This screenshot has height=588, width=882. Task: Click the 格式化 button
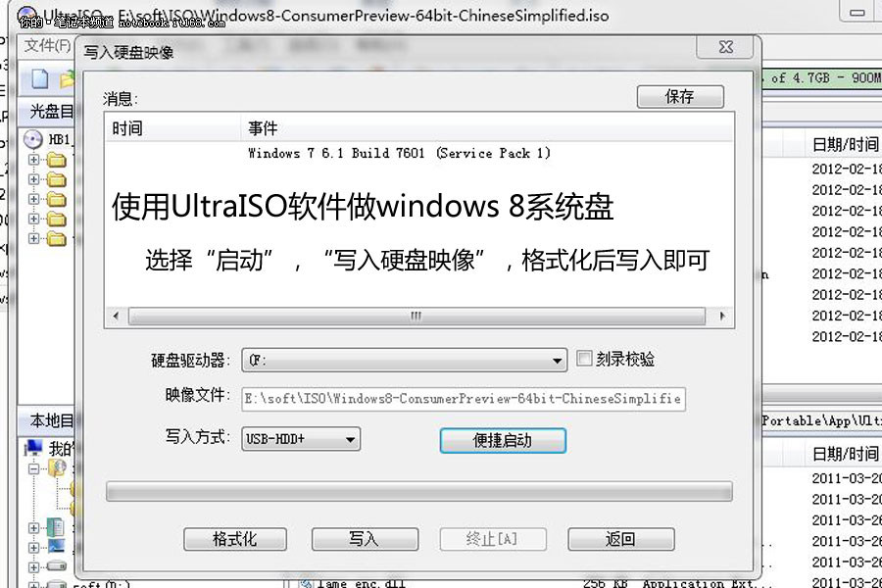pos(235,539)
